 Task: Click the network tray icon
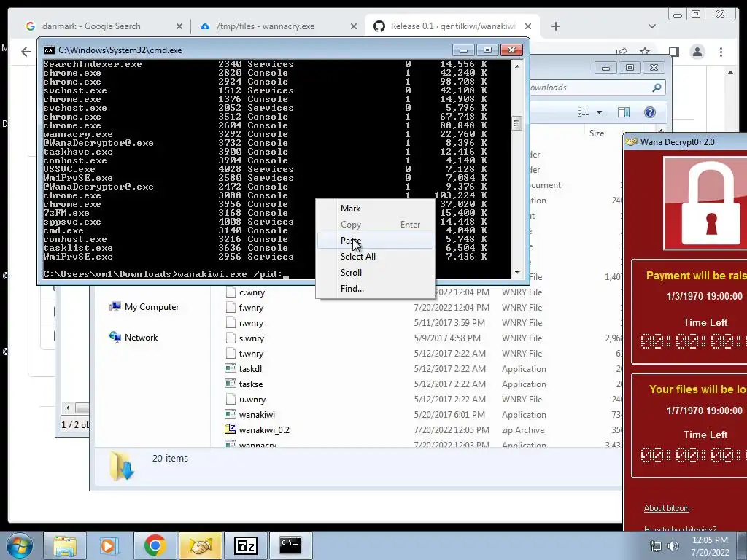(656, 546)
